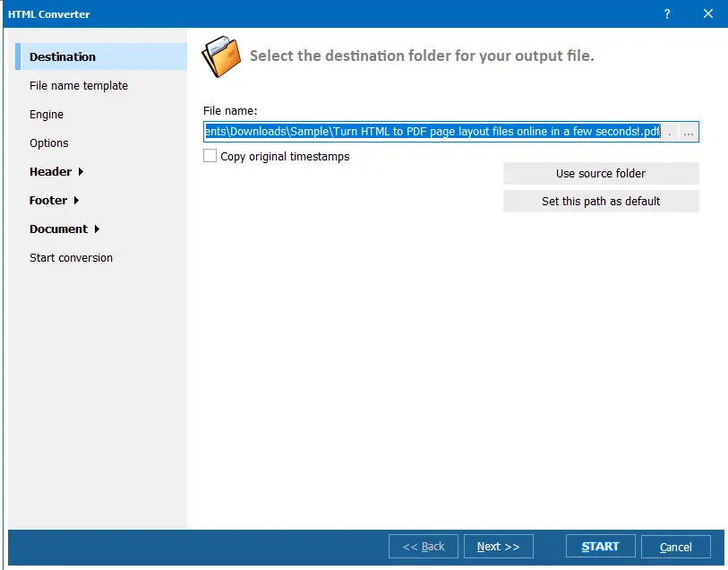This screenshot has height=570, width=728.
Task: Expand the Header section arrow
Action: [x=81, y=172]
